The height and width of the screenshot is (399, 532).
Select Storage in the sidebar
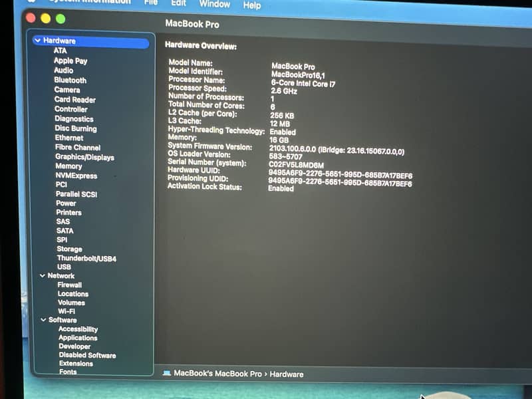click(x=70, y=249)
